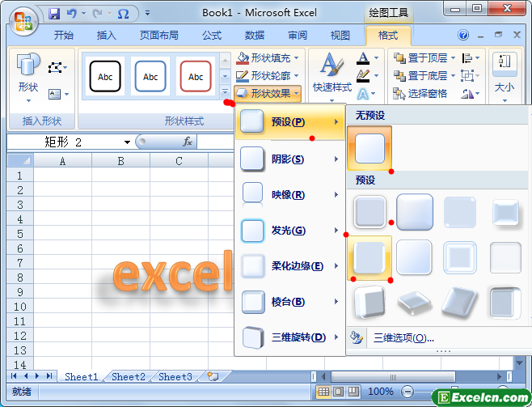Open the 审阅 tab
Viewport: 532px width, 407px height.
pos(298,35)
